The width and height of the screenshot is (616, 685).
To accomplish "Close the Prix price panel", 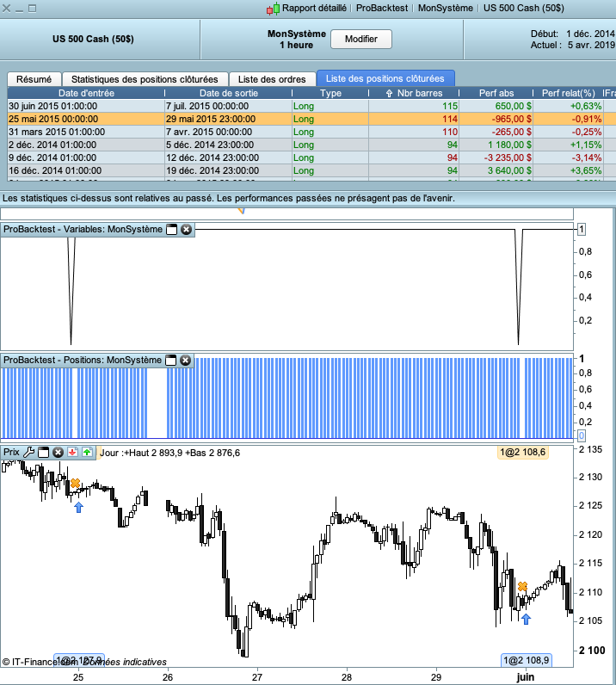I will tap(58, 452).
